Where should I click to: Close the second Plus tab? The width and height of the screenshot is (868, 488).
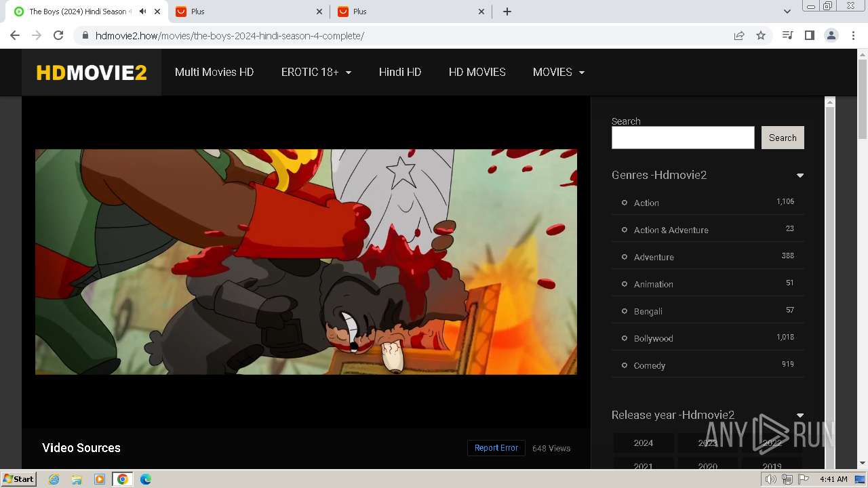tap(481, 12)
